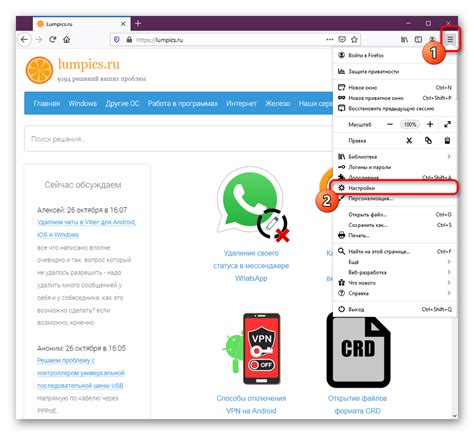Reset zoom at 100% indicator
This screenshot has height=435, width=474.
tap(410, 124)
